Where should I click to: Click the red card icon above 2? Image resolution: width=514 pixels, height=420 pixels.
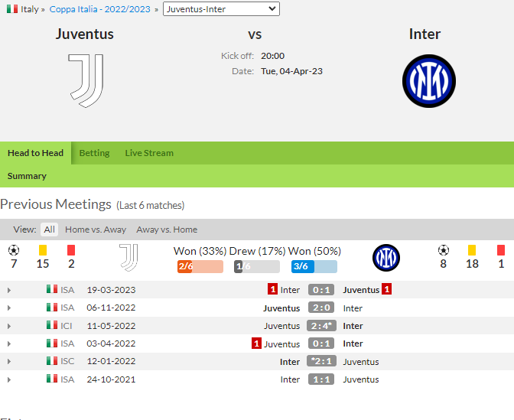click(70, 249)
